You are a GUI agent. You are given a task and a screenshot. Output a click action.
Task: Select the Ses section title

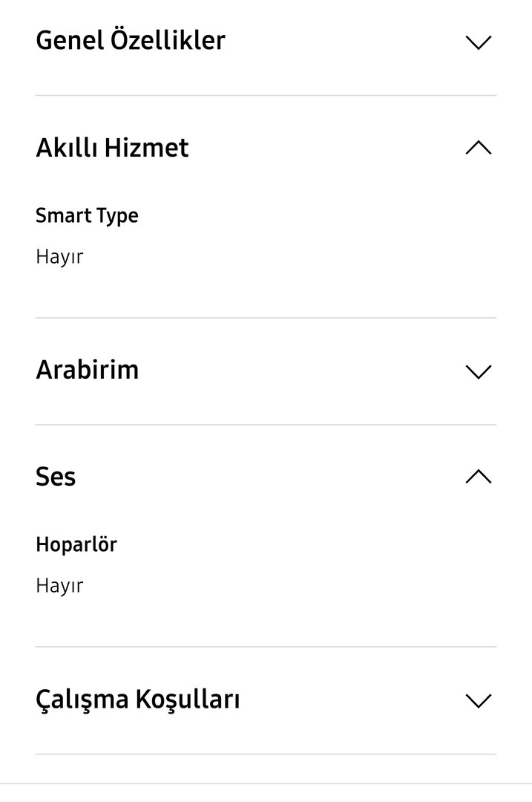coord(56,477)
